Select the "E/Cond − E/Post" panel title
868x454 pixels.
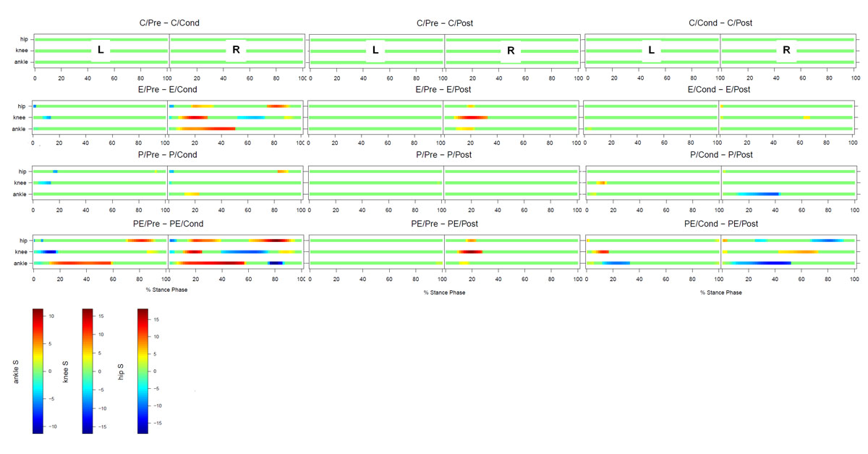[720, 89]
